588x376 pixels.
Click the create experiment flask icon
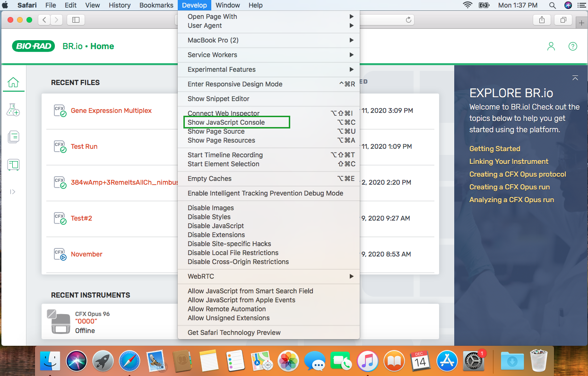(x=13, y=110)
